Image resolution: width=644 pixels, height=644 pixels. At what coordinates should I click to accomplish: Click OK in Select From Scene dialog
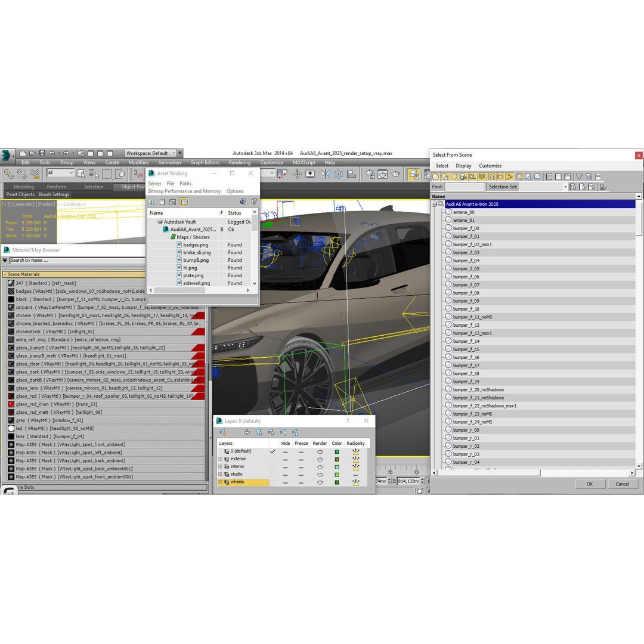click(x=590, y=484)
